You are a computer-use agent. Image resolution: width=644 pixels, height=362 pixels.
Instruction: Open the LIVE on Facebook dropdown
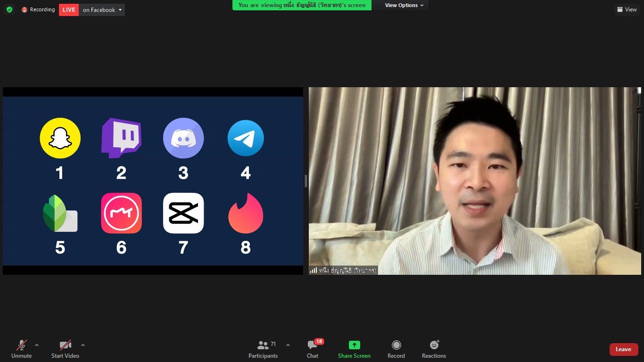(102, 10)
